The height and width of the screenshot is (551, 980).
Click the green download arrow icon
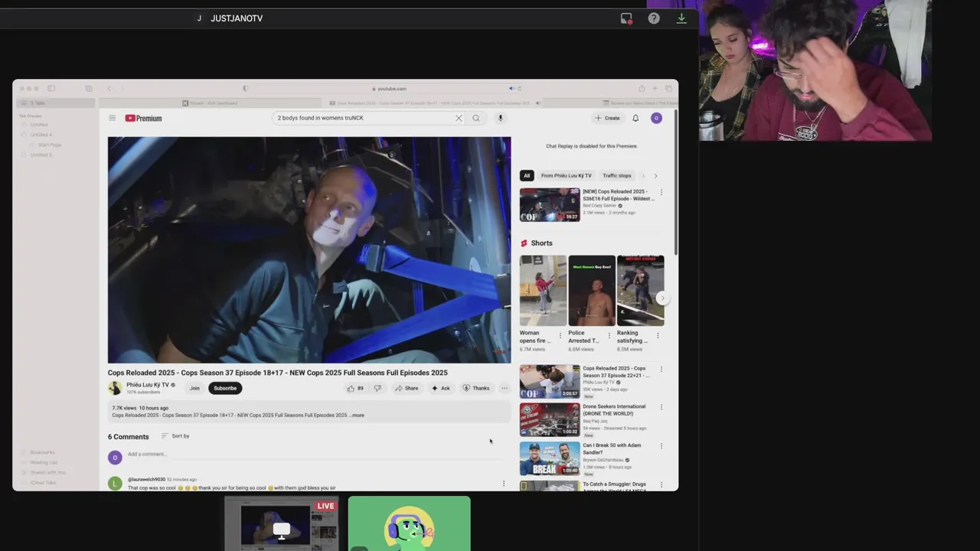click(x=681, y=18)
